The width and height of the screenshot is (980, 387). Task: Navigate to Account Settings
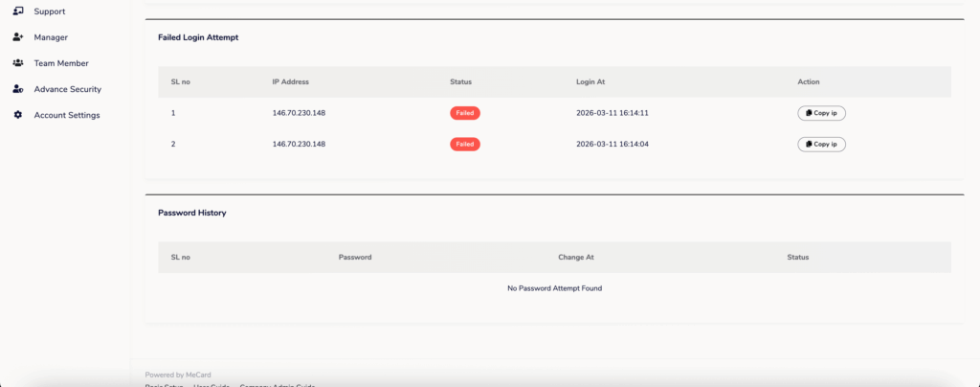click(x=67, y=115)
